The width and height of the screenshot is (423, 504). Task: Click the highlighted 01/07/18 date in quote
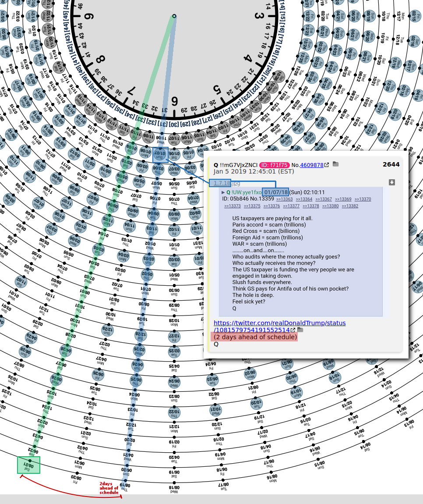pos(276,192)
